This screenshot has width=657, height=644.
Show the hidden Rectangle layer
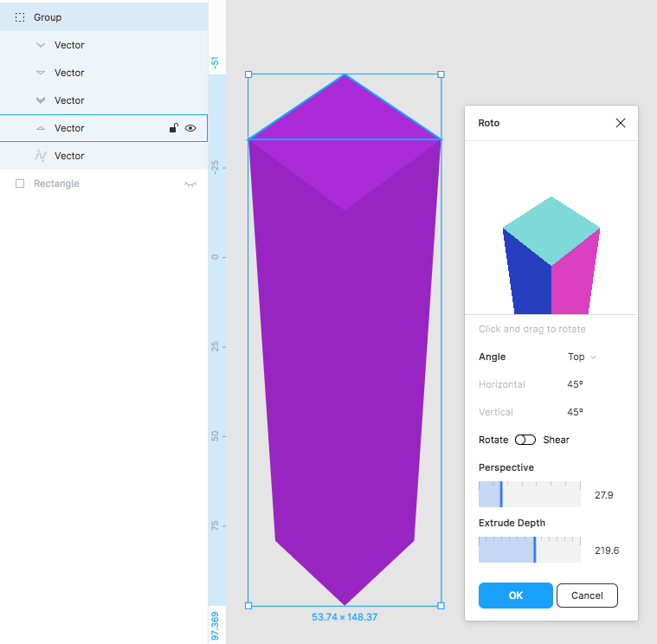(x=190, y=184)
